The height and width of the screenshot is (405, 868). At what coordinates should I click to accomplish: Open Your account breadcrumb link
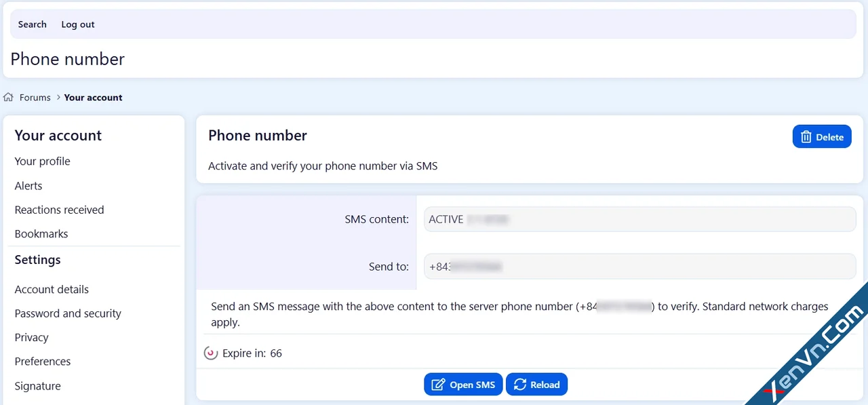[94, 97]
